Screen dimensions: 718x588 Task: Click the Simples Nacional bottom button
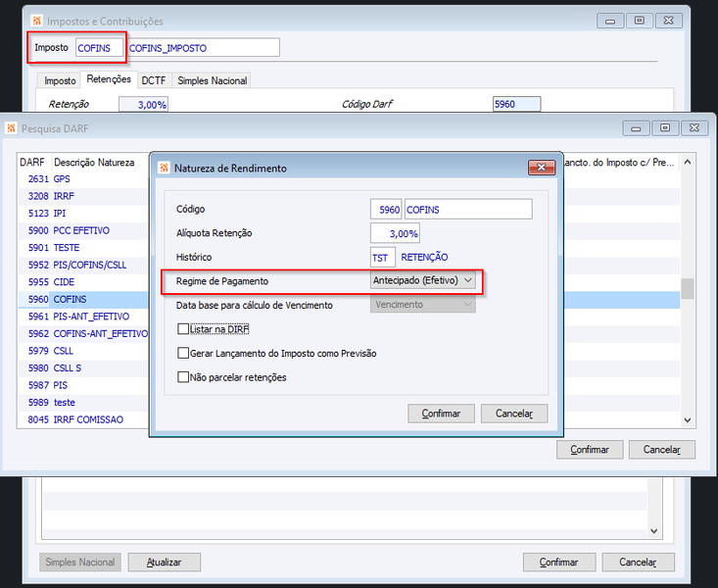(x=80, y=562)
